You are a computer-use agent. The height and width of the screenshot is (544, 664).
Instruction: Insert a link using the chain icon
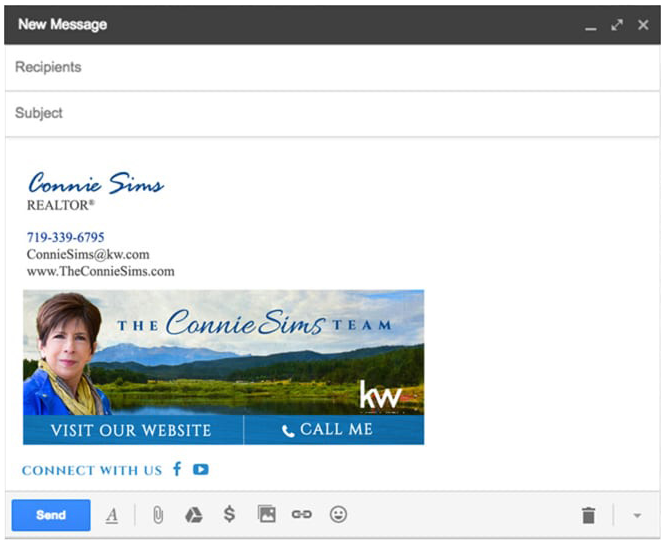click(x=301, y=515)
